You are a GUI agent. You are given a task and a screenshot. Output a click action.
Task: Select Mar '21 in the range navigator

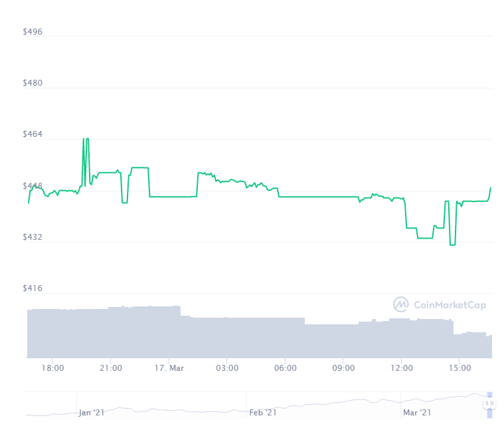click(x=417, y=413)
